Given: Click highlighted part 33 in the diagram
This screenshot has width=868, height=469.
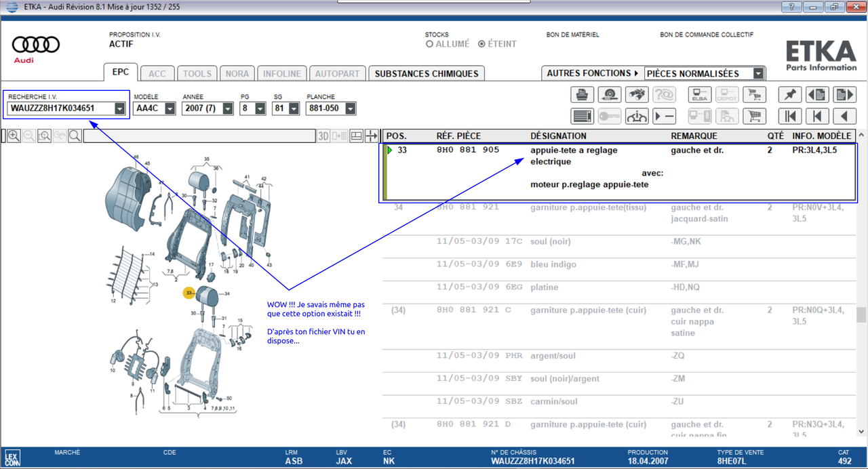Looking at the screenshot, I should coord(189,293).
